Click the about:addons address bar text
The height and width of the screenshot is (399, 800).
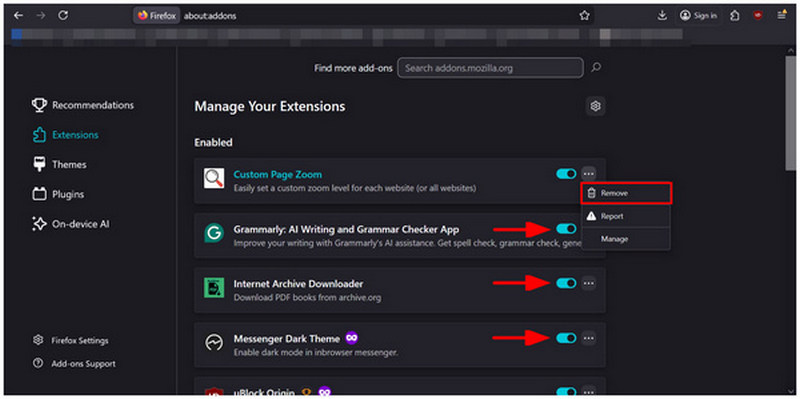[x=210, y=16]
